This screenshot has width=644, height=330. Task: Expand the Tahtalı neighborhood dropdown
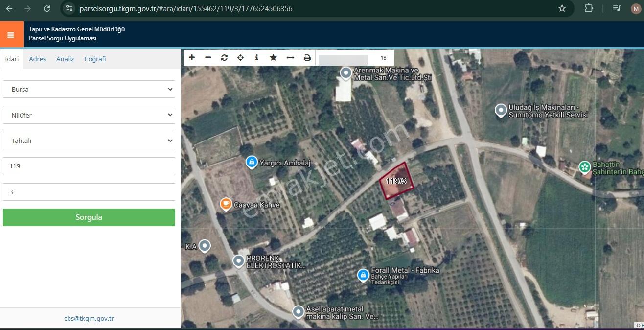pos(89,141)
